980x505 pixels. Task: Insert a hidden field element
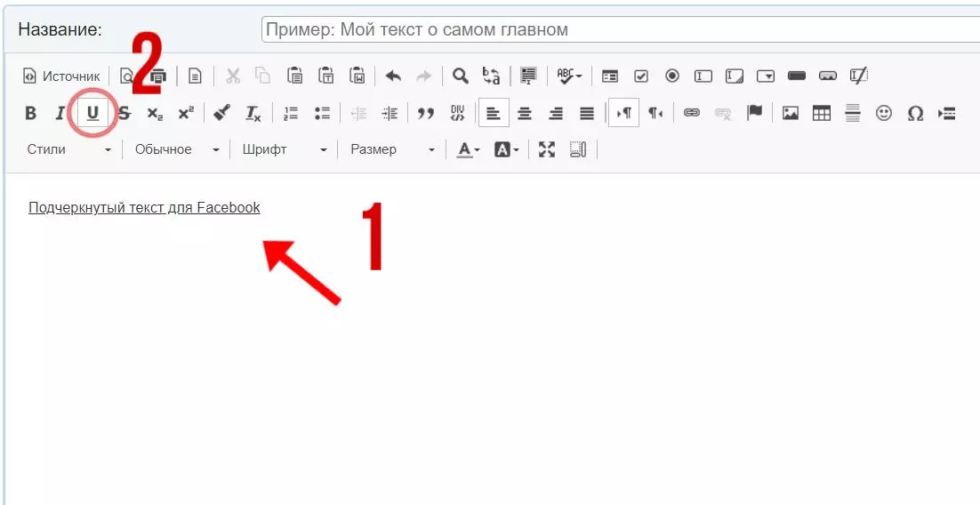point(859,76)
